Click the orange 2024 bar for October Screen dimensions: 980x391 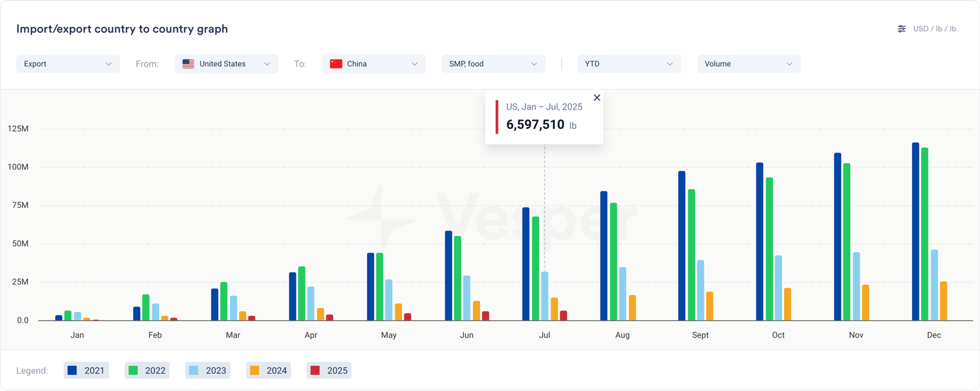(788, 305)
